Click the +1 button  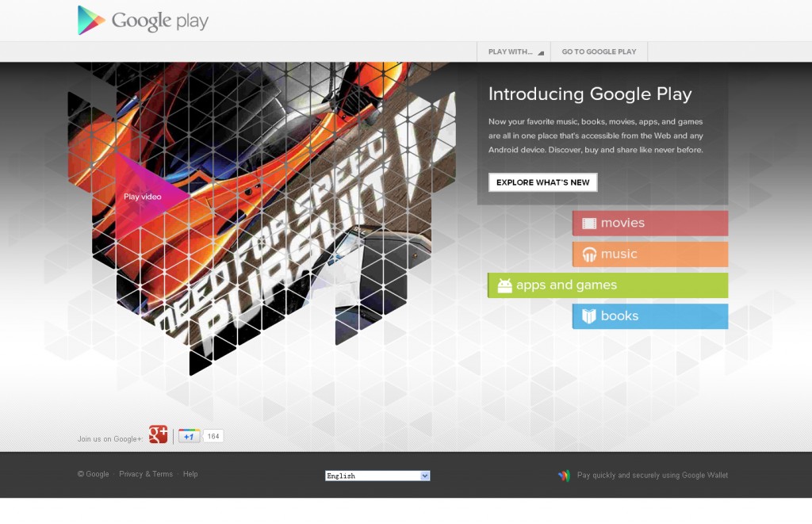click(x=189, y=437)
